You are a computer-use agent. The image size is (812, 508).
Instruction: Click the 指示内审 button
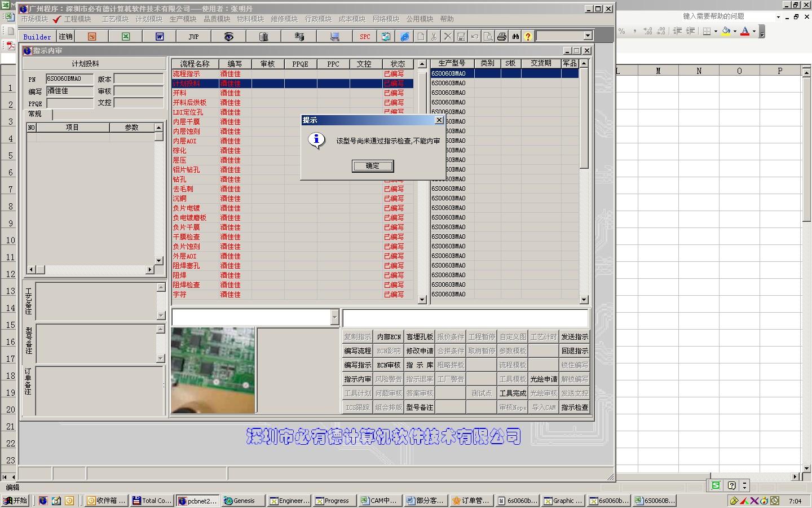(x=358, y=379)
